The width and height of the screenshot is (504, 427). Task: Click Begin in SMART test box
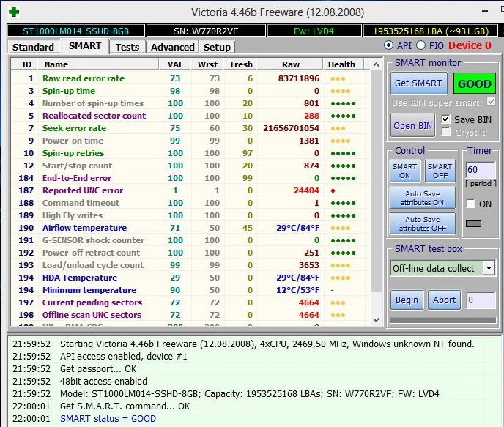pyautogui.click(x=407, y=300)
